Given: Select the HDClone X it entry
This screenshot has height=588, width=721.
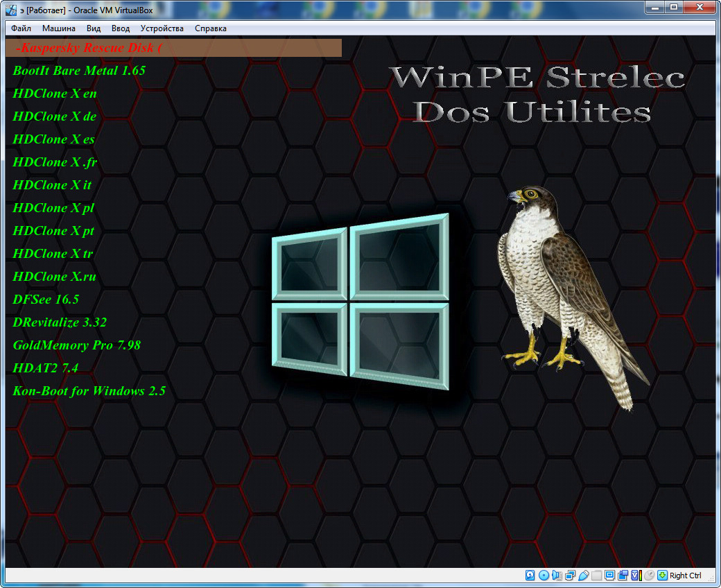Looking at the screenshot, I should click(x=52, y=185).
